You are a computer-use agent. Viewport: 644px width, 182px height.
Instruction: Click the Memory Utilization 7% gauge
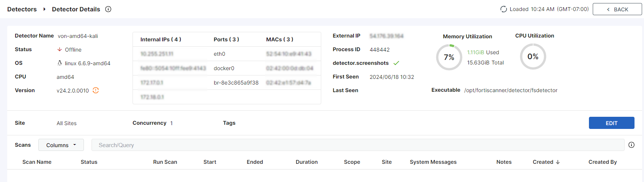tap(449, 57)
